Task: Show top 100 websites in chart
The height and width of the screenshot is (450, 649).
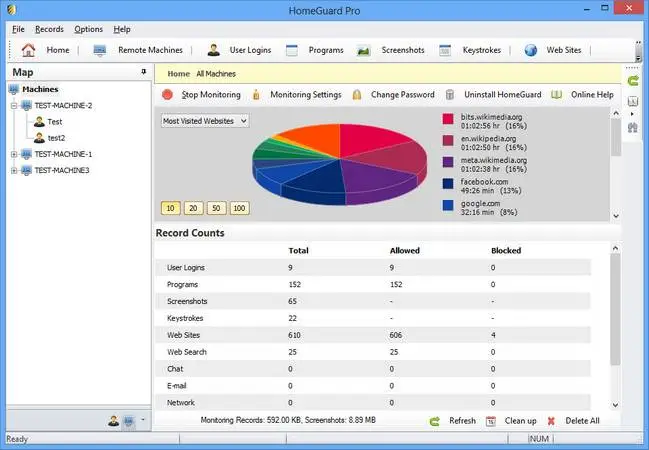Action: click(x=239, y=208)
